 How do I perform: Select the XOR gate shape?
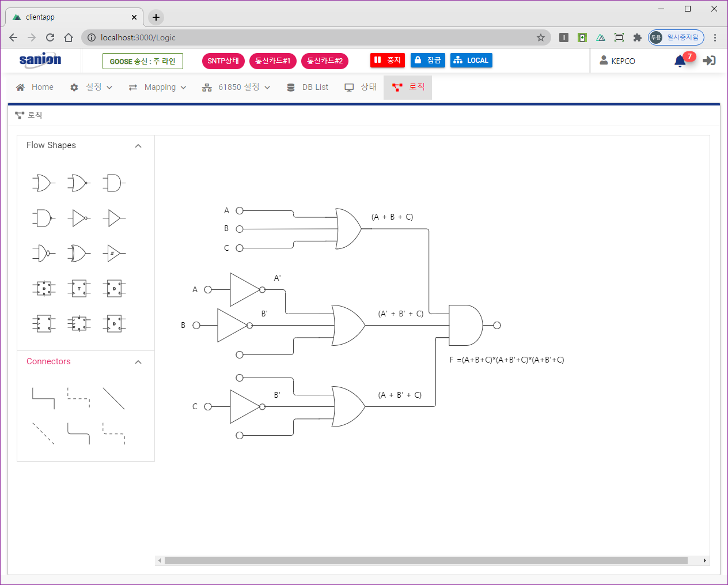(79, 252)
